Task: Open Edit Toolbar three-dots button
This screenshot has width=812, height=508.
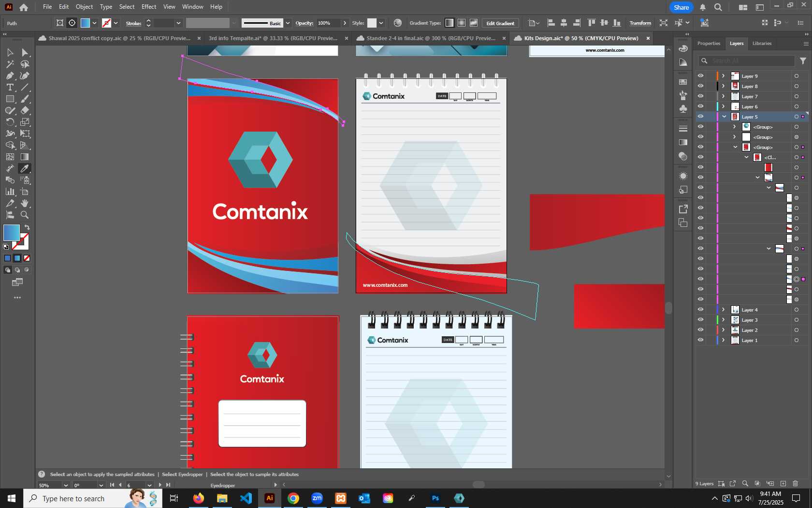Action: pos(17,298)
